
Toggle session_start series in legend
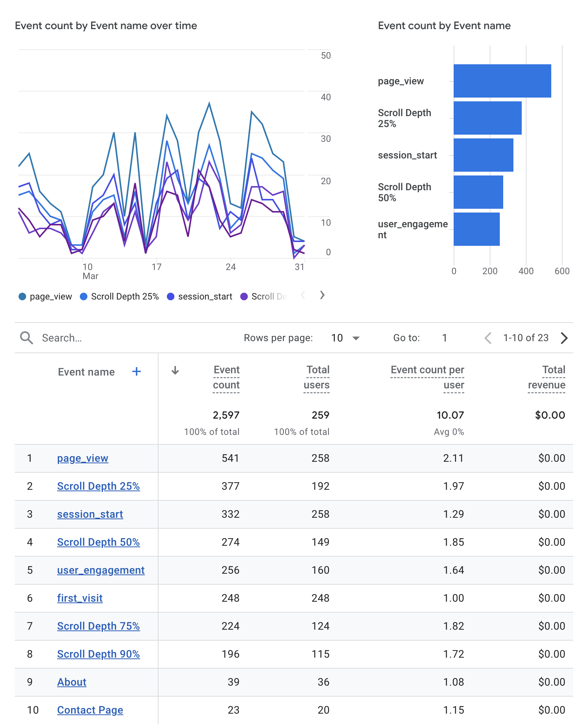[200, 296]
